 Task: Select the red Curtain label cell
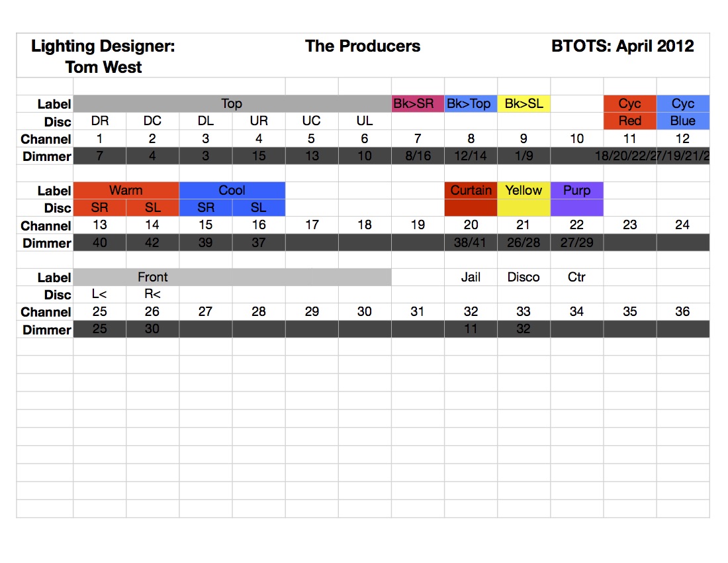tap(471, 191)
